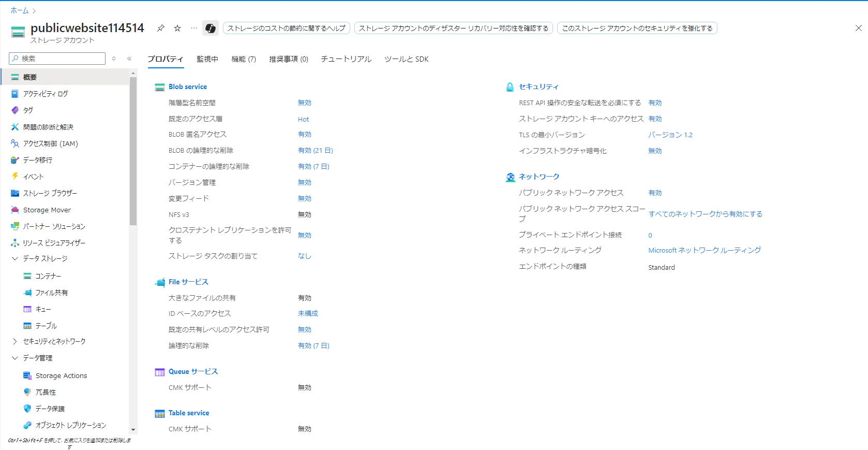Open 概要 overview in the sidebar
Screen dimensions: 868x450
pyautogui.click(x=65, y=77)
